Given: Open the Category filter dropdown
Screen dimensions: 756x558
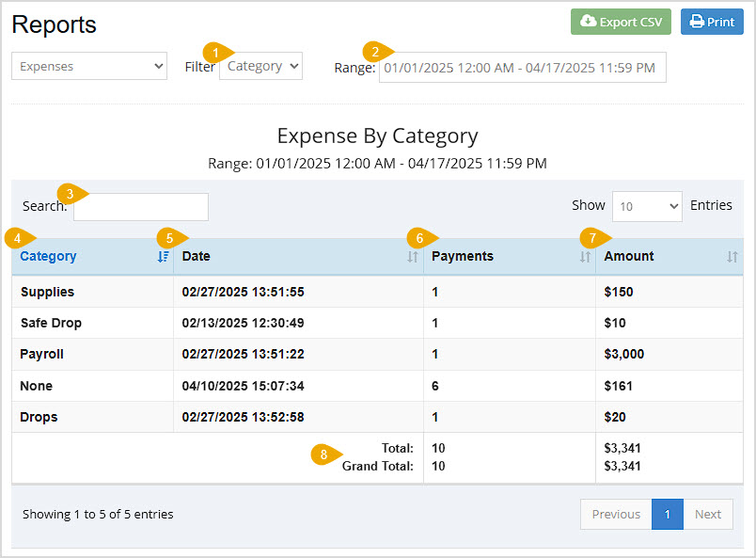Looking at the screenshot, I should 260,66.
